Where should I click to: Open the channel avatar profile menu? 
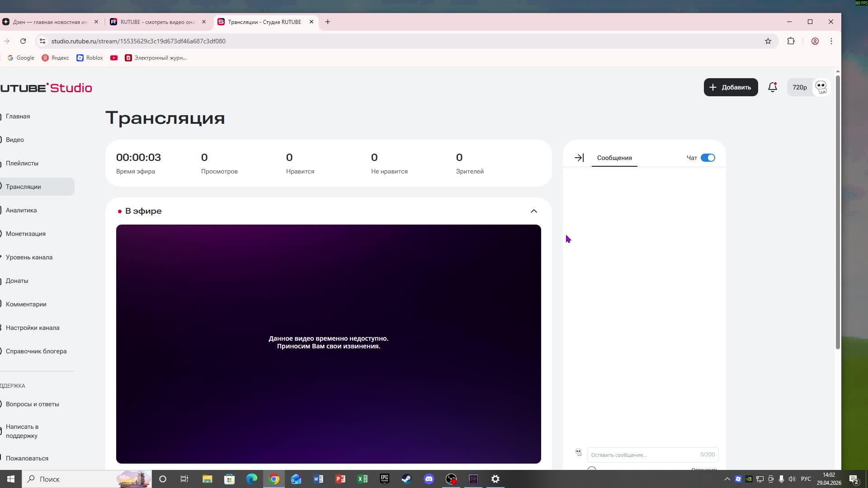pyautogui.click(x=821, y=87)
